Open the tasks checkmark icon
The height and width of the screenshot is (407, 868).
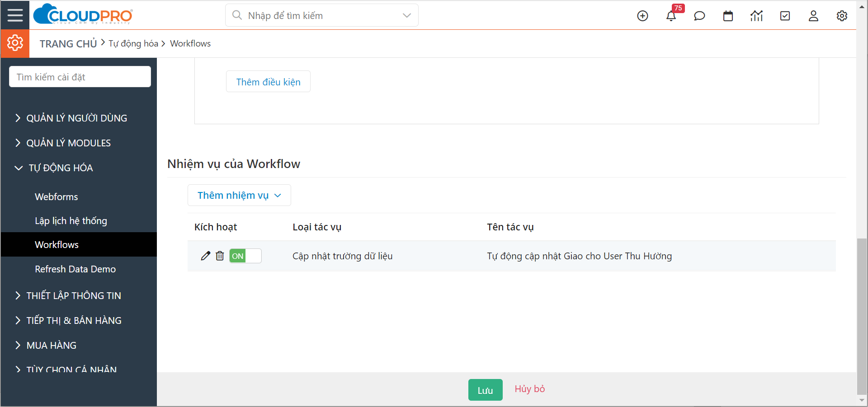pyautogui.click(x=785, y=16)
